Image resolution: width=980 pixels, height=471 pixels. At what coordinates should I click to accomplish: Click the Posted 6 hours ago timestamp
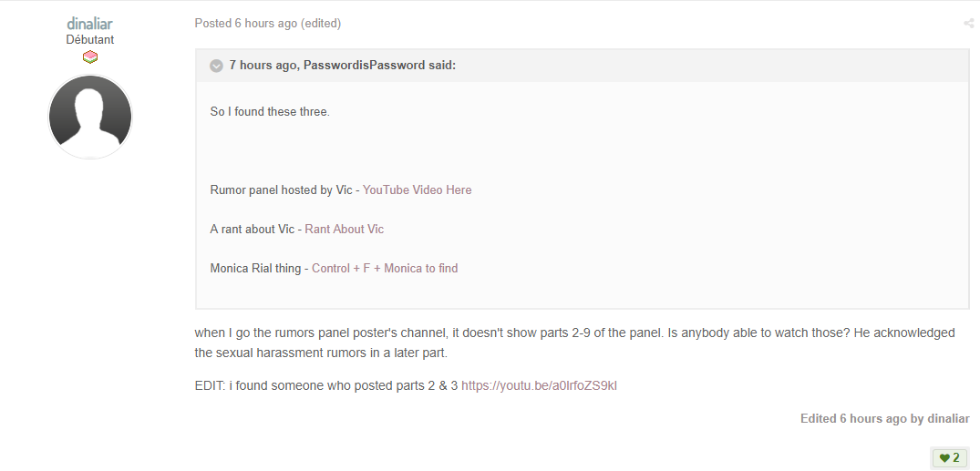click(245, 24)
